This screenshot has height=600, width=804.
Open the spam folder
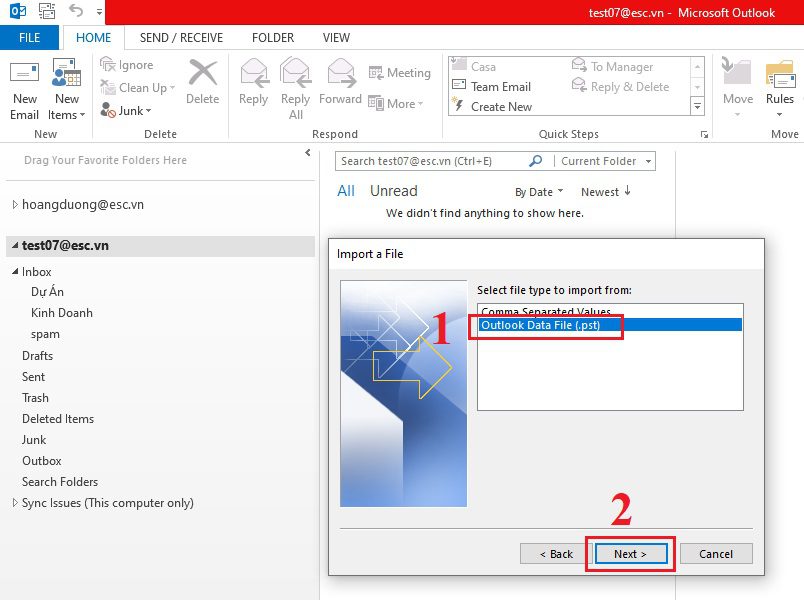pyautogui.click(x=45, y=334)
